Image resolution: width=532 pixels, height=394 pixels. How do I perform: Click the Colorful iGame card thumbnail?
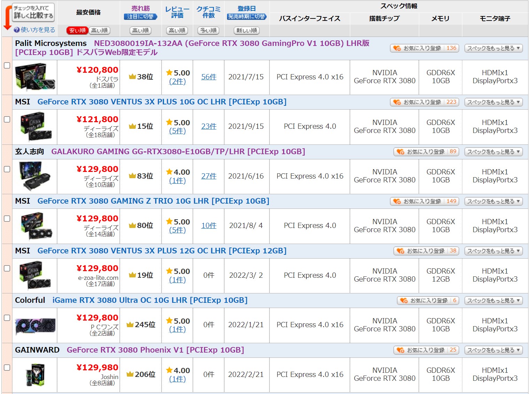point(35,326)
